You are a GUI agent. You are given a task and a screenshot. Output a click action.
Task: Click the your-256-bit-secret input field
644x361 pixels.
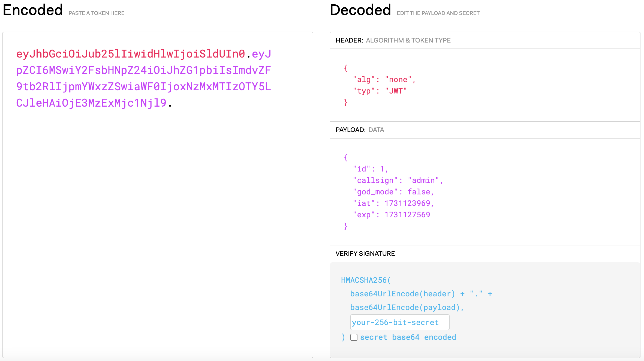coord(400,322)
